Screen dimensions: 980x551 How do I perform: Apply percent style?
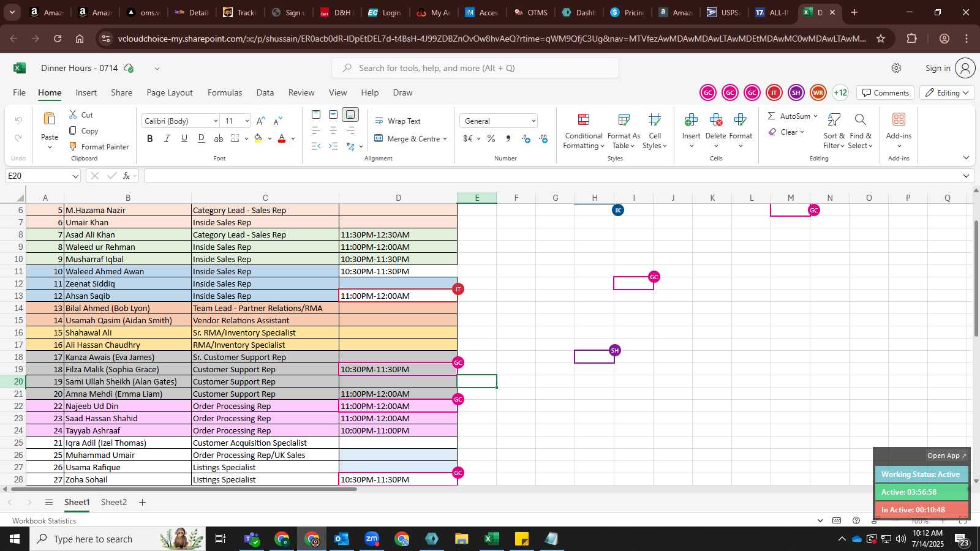[491, 139]
